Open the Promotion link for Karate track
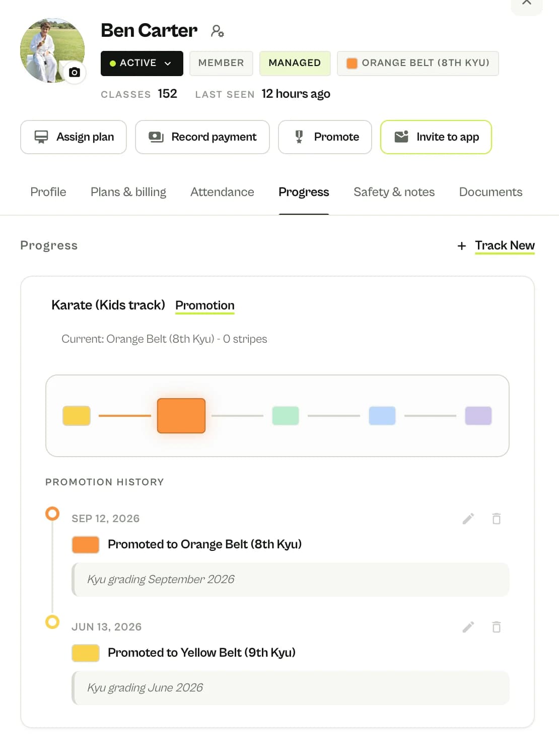The width and height of the screenshot is (559, 756). click(205, 305)
